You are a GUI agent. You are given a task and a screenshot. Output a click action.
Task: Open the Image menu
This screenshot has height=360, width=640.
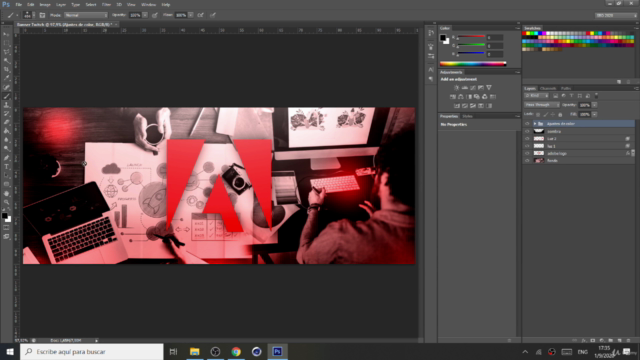(x=45, y=4)
